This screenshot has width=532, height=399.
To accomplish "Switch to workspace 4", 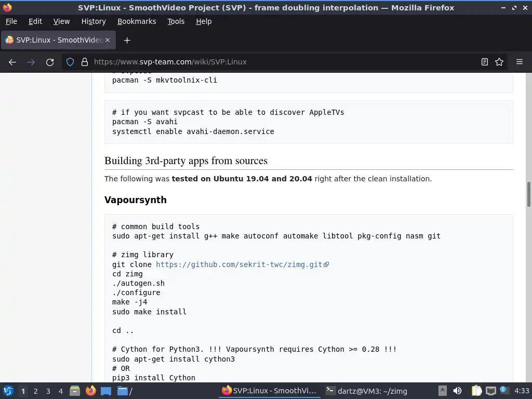I will coord(61,391).
